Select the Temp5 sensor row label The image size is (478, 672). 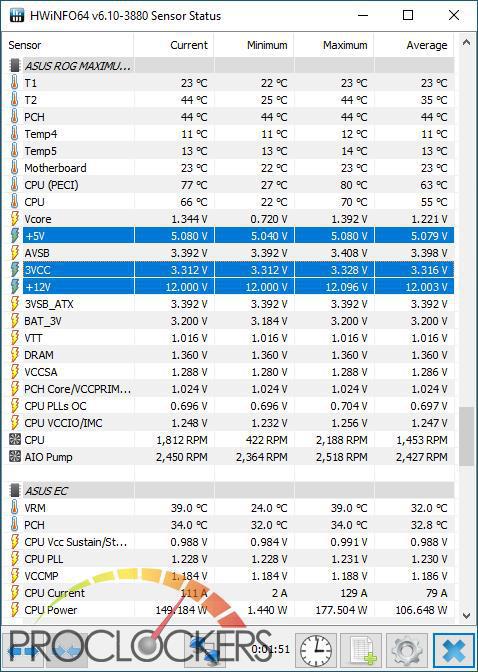click(40, 151)
